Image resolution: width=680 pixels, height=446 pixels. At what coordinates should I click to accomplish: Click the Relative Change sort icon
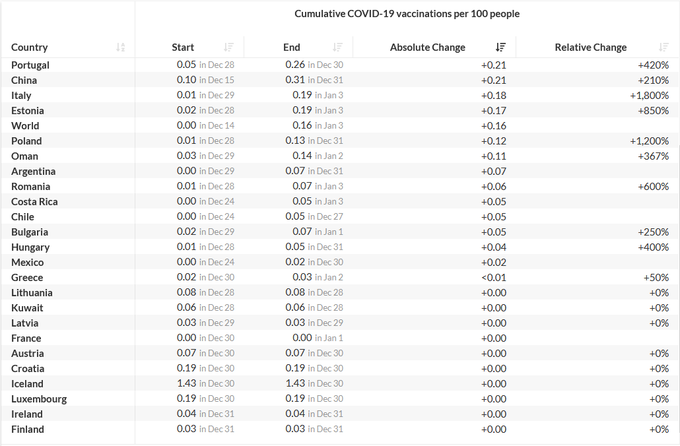pyautogui.click(x=664, y=47)
